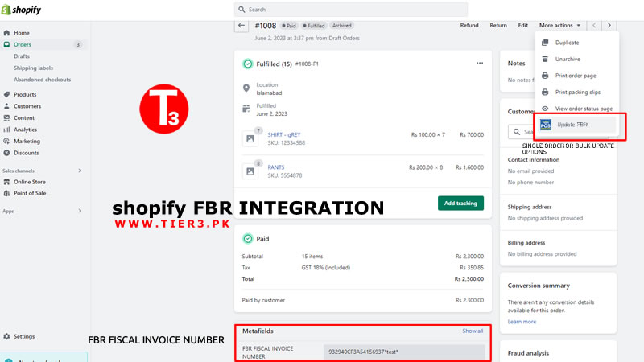
Task: Select Print order page
Action: 576,76
